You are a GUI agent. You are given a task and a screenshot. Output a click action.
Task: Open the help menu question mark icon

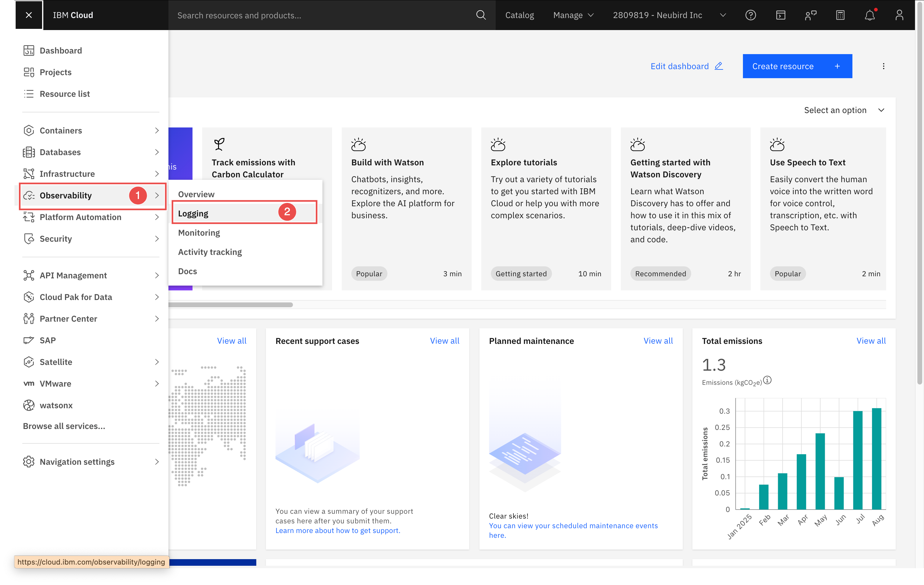point(750,15)
